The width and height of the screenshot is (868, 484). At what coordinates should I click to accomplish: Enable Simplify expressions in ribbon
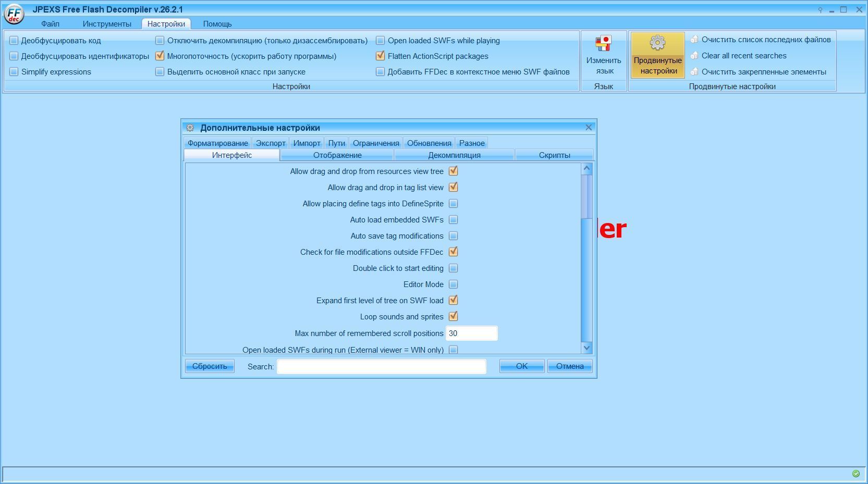point(14,72)
